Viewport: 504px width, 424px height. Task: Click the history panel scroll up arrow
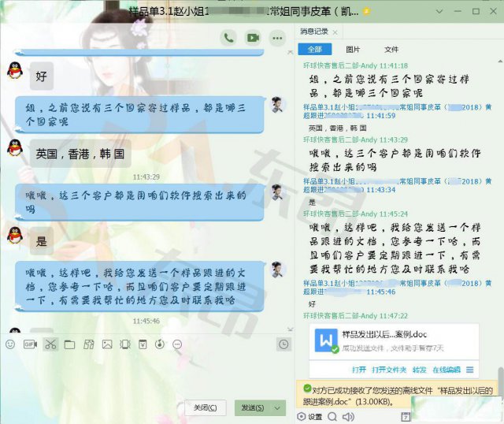click(501, 61)
